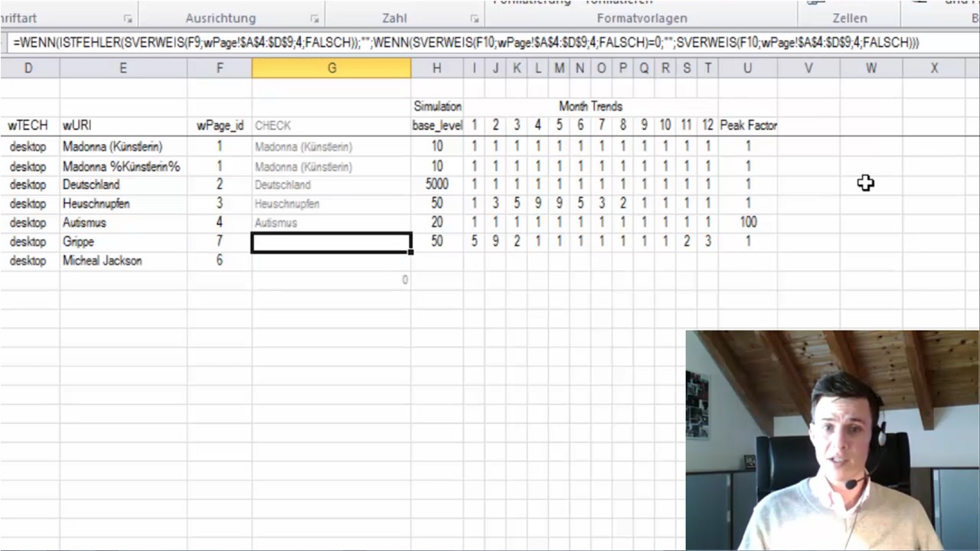The width and height of the screenshot is (980, 551).
Task: Click the CHECK header cell
Action: coord(332,126)
